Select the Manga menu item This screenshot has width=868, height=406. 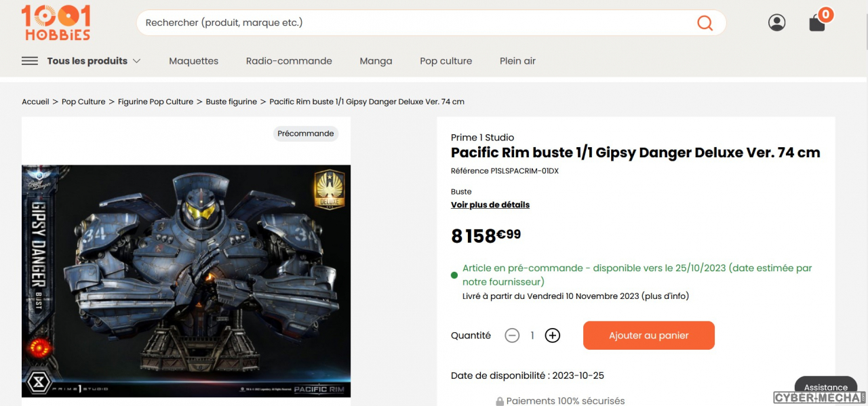point(376,61)
